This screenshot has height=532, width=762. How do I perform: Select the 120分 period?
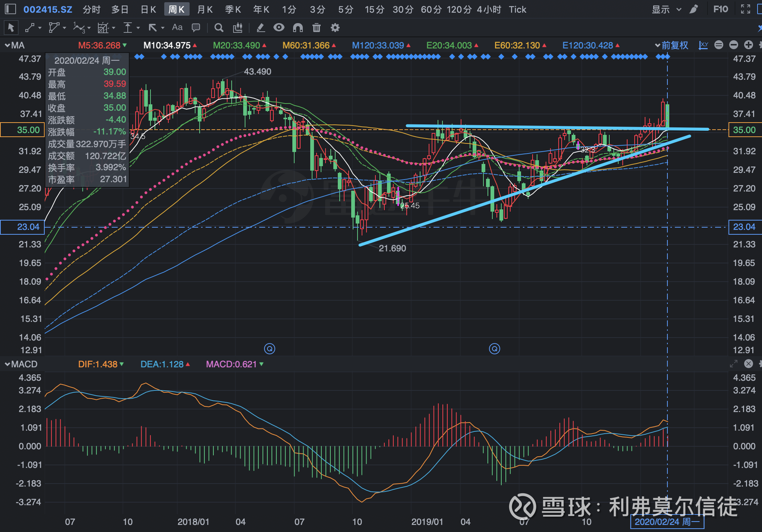point(459,9)
